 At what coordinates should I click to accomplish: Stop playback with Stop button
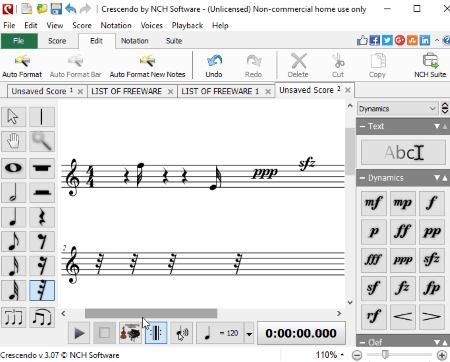pyautogui.click(x=104, y=333)
